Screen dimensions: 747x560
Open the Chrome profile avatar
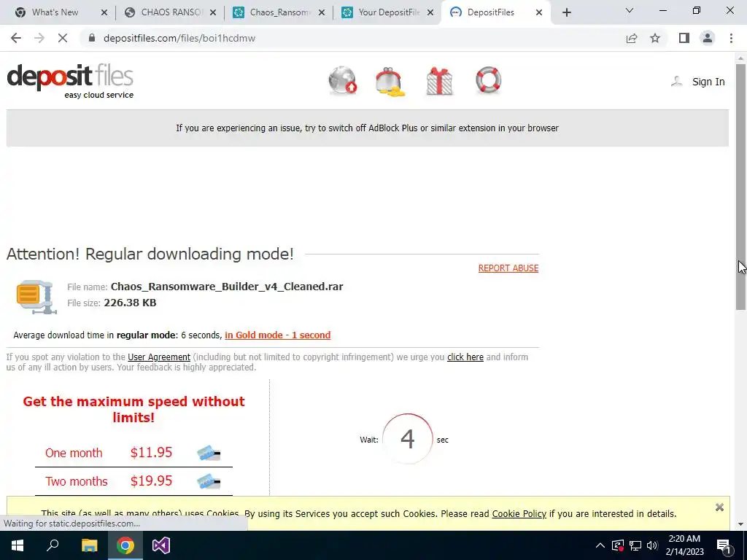coord(708,38)
